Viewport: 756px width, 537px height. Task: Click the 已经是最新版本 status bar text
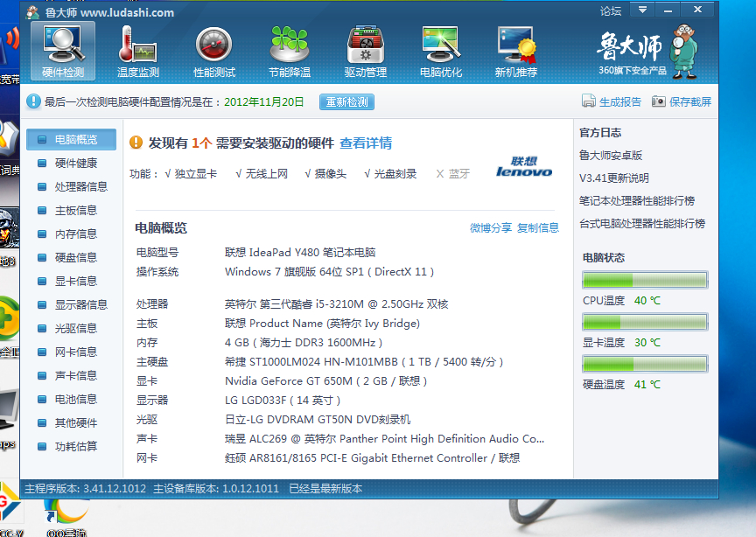coord(325,488)
